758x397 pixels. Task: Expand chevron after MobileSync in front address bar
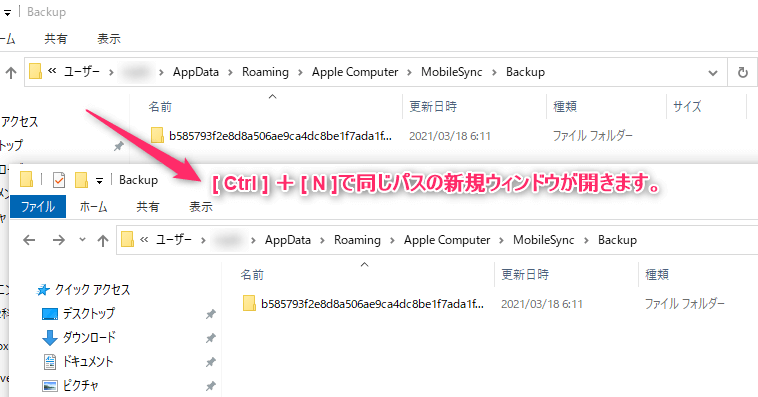(x=586, y=240)
